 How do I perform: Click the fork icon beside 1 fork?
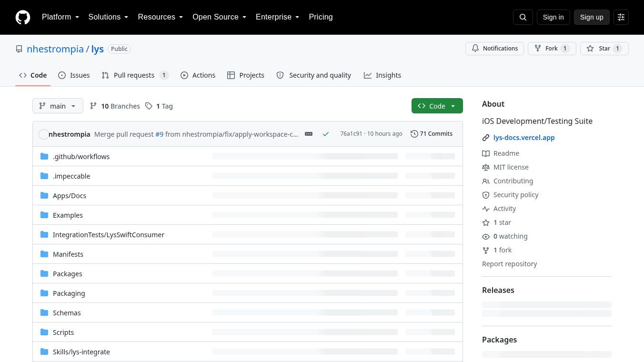point(486,250)
